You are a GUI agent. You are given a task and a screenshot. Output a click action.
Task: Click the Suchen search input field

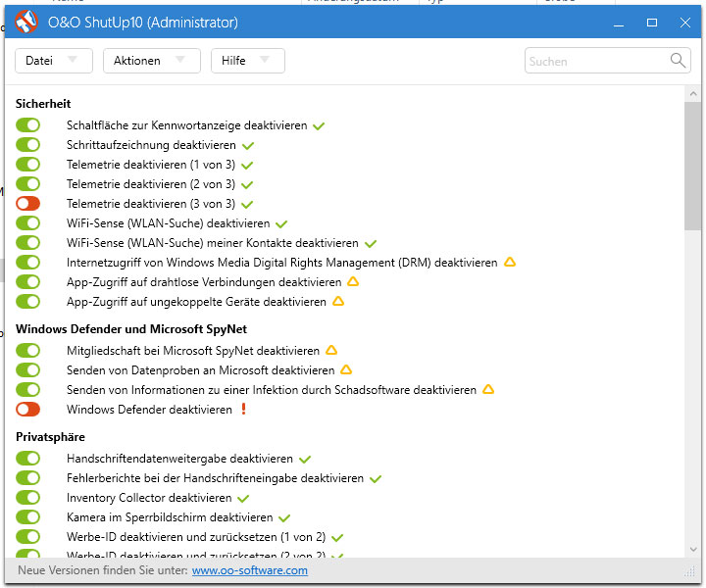coord(596,61)
